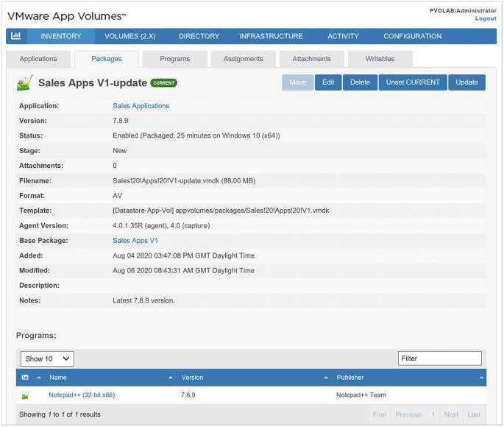Open the ACTIVITY section
This screenshot has height=427, width=504.
pyautogui.click(x=343, y=36)
